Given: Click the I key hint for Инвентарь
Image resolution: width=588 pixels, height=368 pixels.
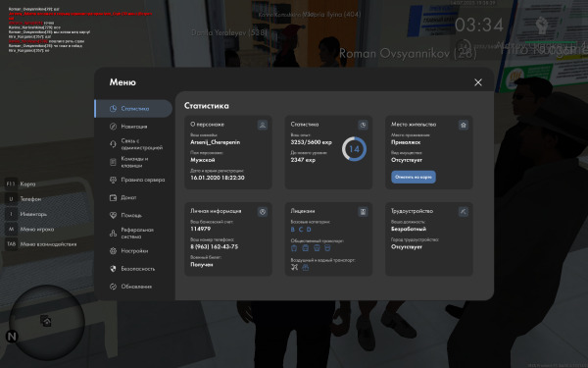Looking at the screenshot, I should (x=11, y=214).
